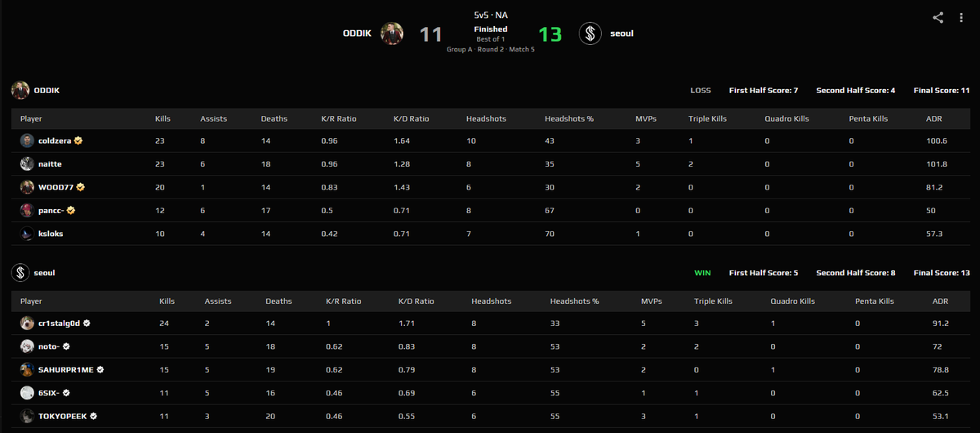This screenshot has height=433, width=980.
Task: Sort seoul table by Player column
Action: (31, 301)
